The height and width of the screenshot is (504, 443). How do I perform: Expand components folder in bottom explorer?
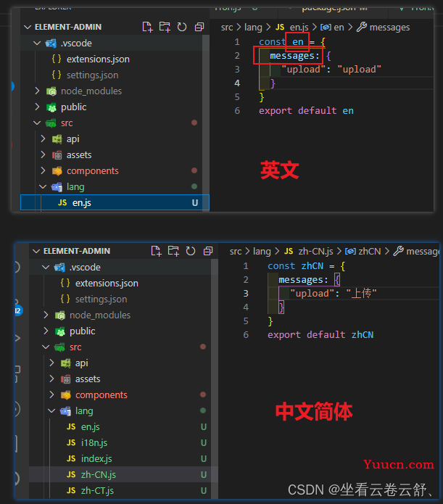[x=51, y=394]
